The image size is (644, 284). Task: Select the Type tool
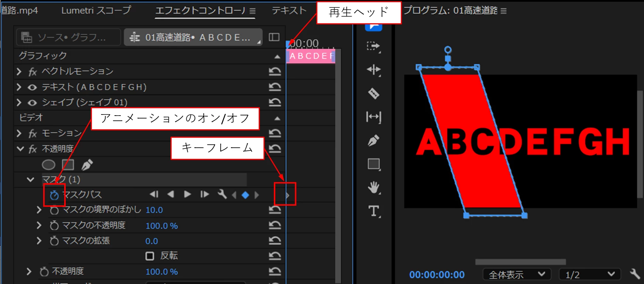(374, 211)
